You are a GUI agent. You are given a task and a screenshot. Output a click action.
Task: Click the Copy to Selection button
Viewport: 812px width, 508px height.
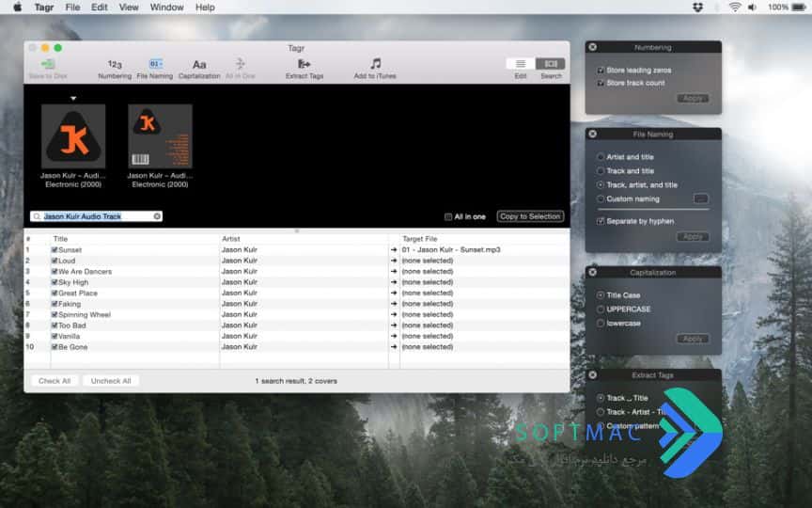pos(530,216)
